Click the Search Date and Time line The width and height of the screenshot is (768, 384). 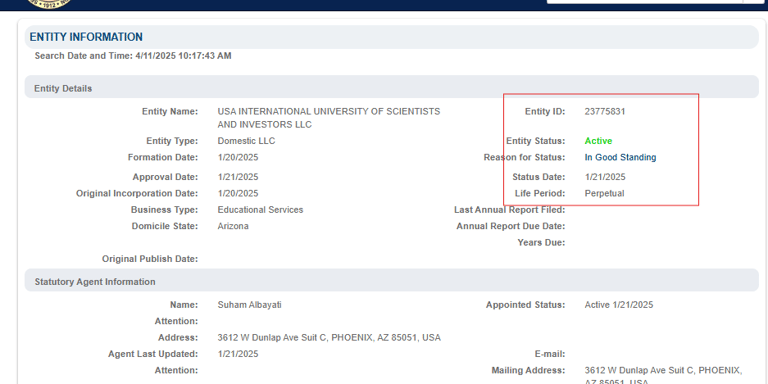coord(133,56)
